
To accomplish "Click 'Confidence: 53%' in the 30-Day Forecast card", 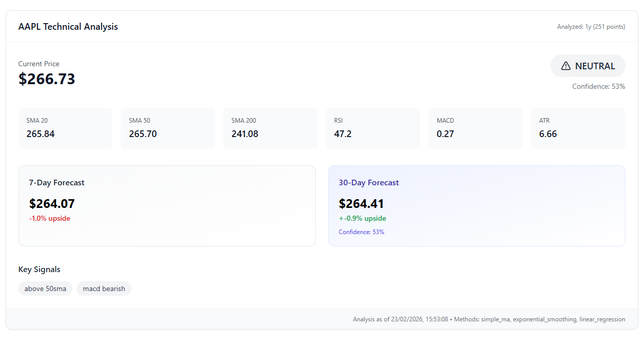I will tap(362, 232).
